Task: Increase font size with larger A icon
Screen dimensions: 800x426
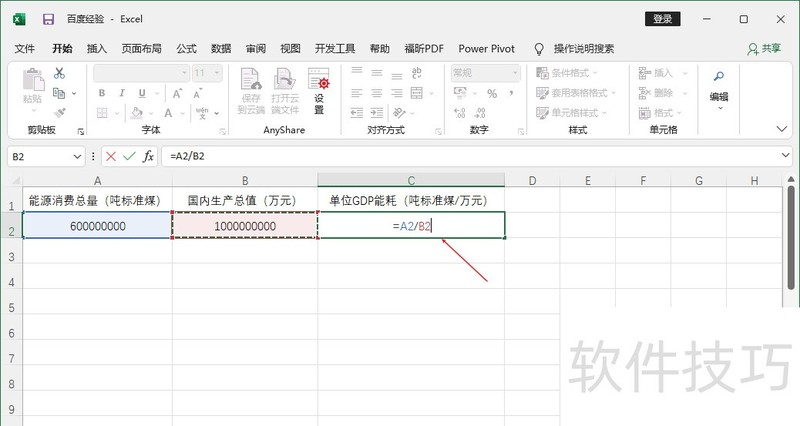Action: [x=177, y=93]
